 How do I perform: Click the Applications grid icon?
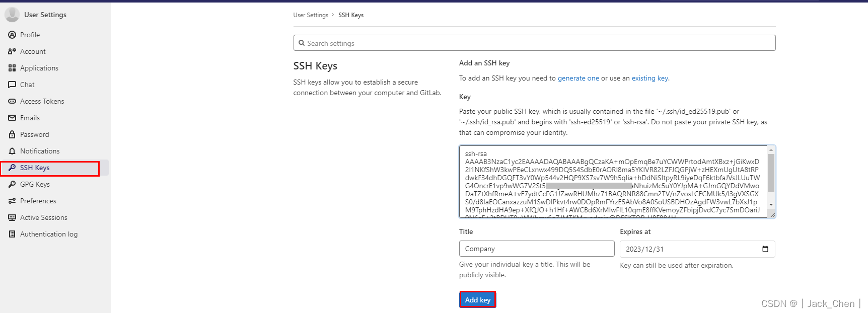(12, 68)
